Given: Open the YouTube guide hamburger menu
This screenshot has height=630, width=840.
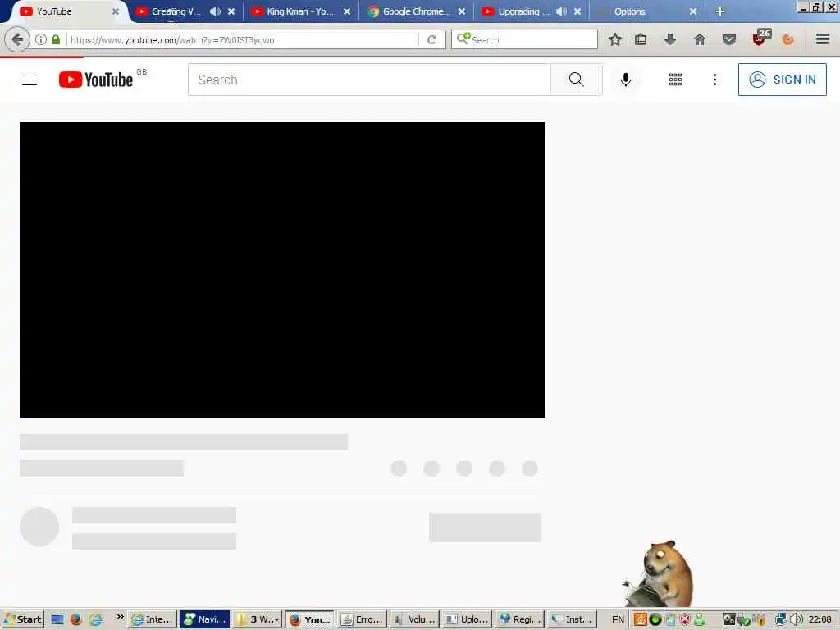Looking at the screenshot, I should pos(30,80).
